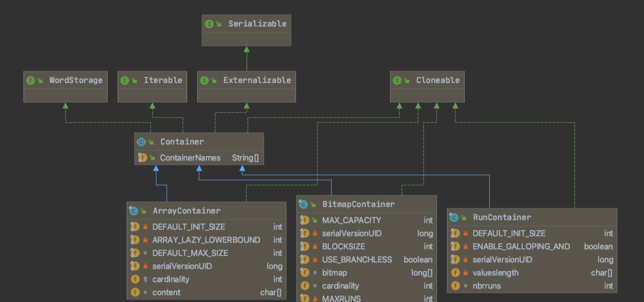Select the ARRAY_LAZY_LOWERBOUND field row

(206, 240)
